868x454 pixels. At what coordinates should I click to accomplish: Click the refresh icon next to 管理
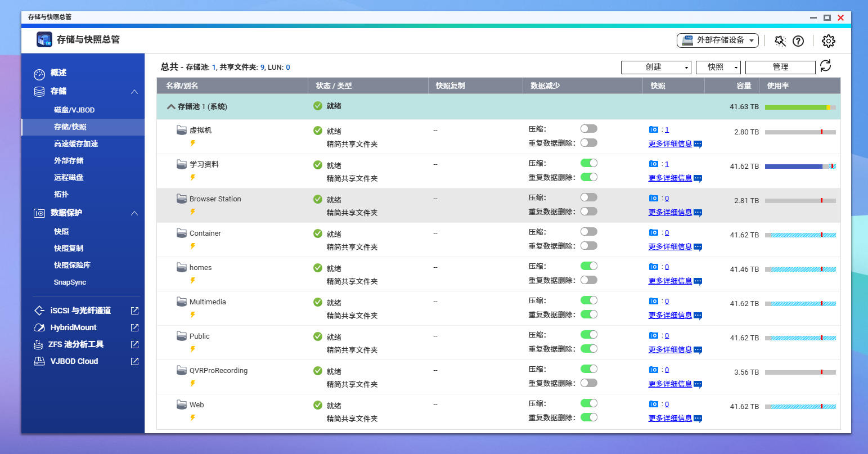[825, 66]
